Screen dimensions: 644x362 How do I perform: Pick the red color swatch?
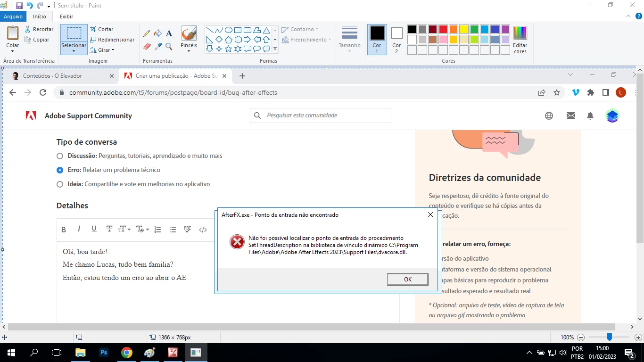pos(443,29)
